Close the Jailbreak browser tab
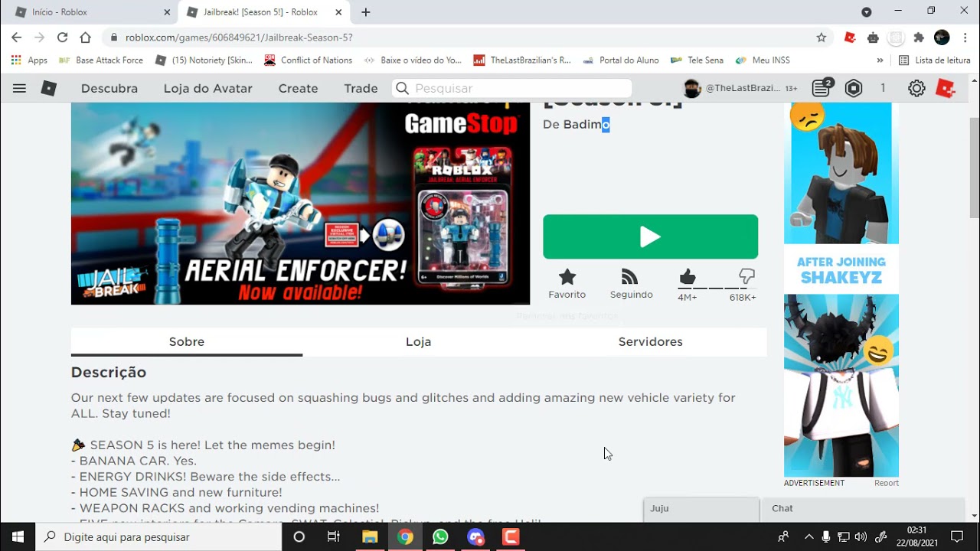Viewport: 980px width, 551px height. tap(338, 12)
